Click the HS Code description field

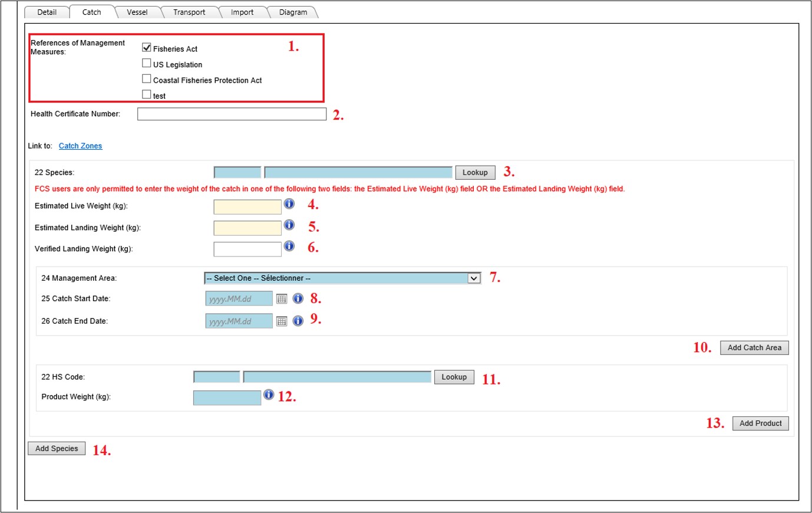[x=337, y=377]
